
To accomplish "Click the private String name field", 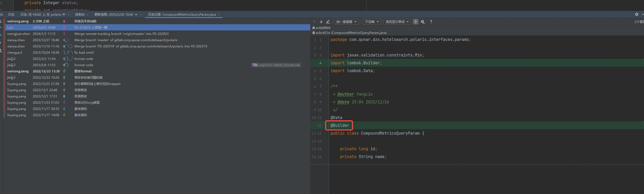I will 363,157.
